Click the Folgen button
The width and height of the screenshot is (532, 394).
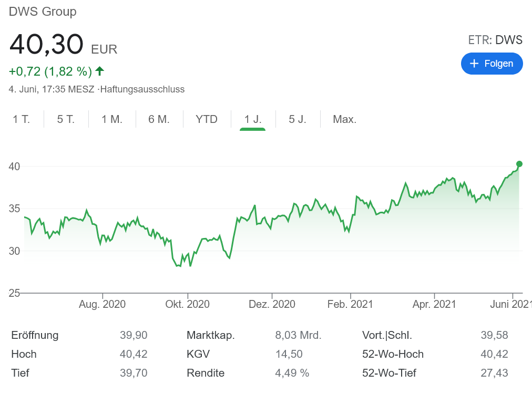tap(492, 64)
